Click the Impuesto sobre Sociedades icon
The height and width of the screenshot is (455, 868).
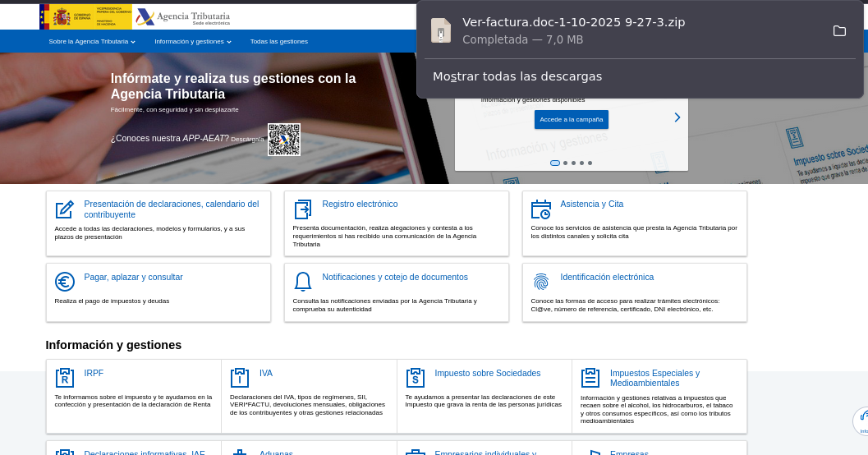coord(415,378)
